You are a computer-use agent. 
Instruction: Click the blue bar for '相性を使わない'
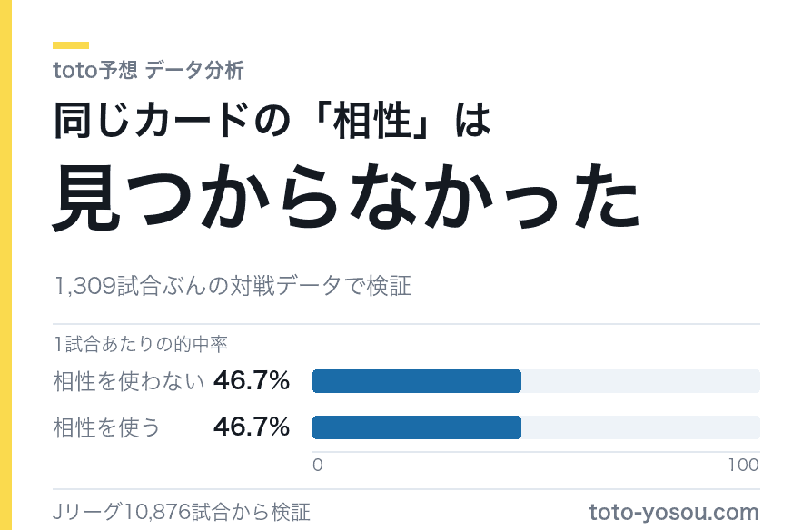click(417, 381)
